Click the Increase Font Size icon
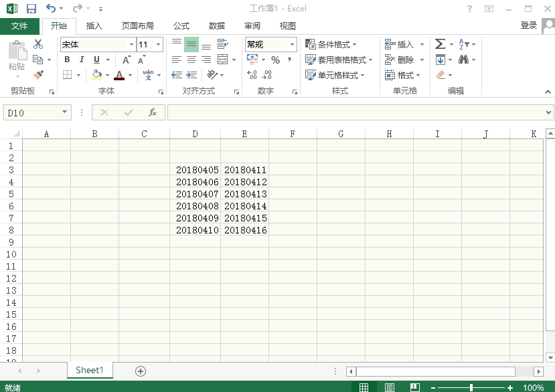 pos(127,60)
